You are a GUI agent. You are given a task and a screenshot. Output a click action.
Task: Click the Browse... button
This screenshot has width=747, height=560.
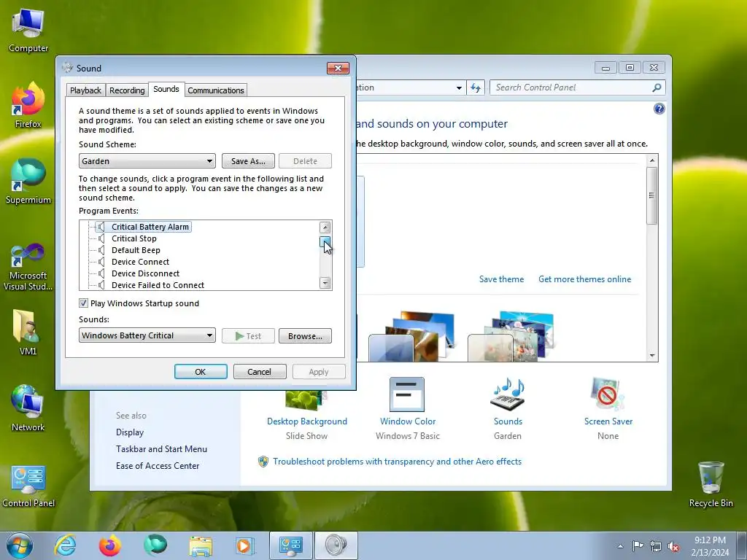[305, 335]
